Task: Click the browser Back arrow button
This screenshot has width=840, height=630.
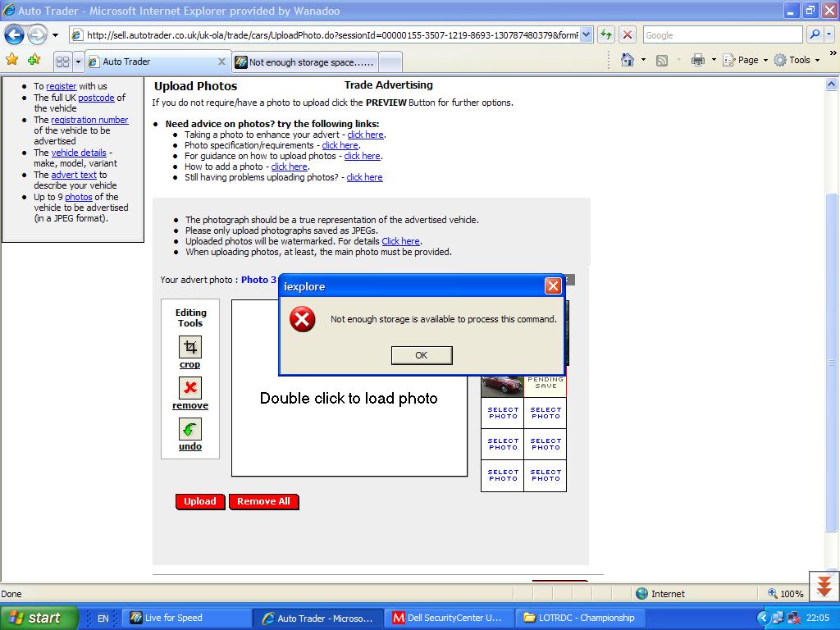Action: (x=14, y=35)
